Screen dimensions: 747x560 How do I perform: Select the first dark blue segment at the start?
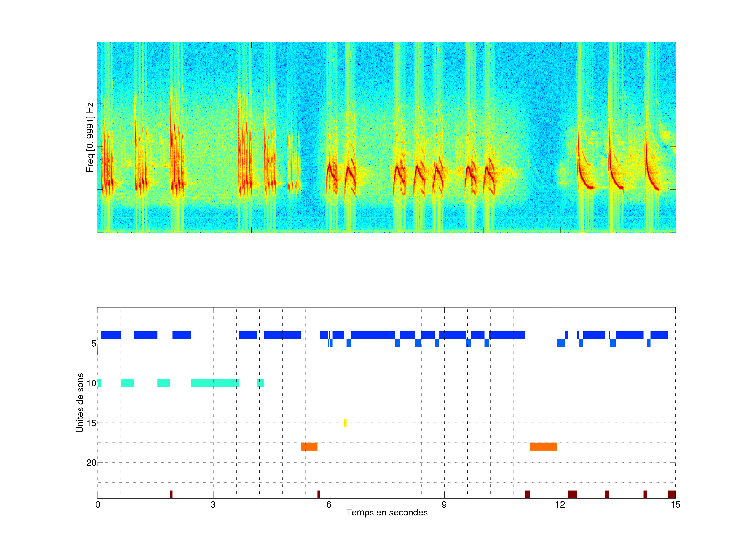click(x=111, y=335)
